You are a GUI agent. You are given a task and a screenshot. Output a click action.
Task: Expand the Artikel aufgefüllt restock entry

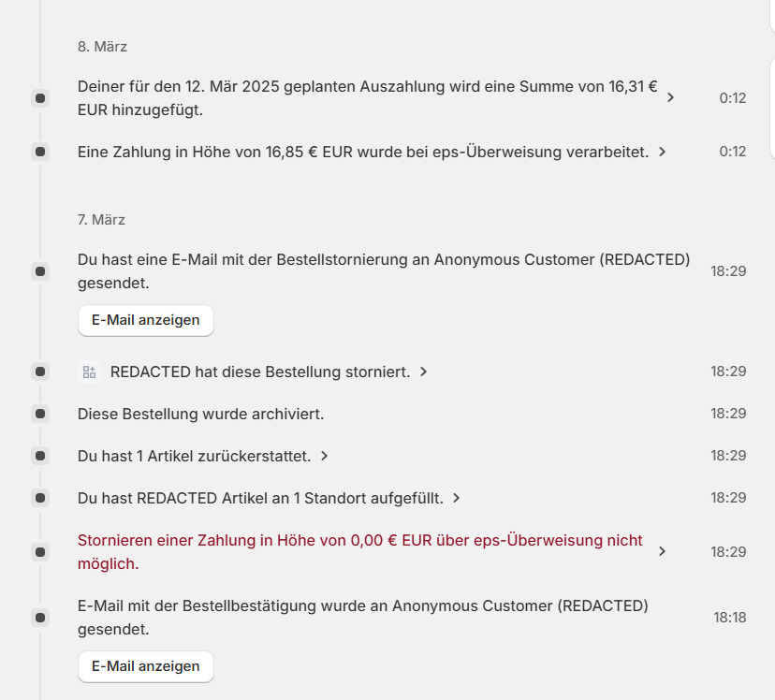click(457, 498)
